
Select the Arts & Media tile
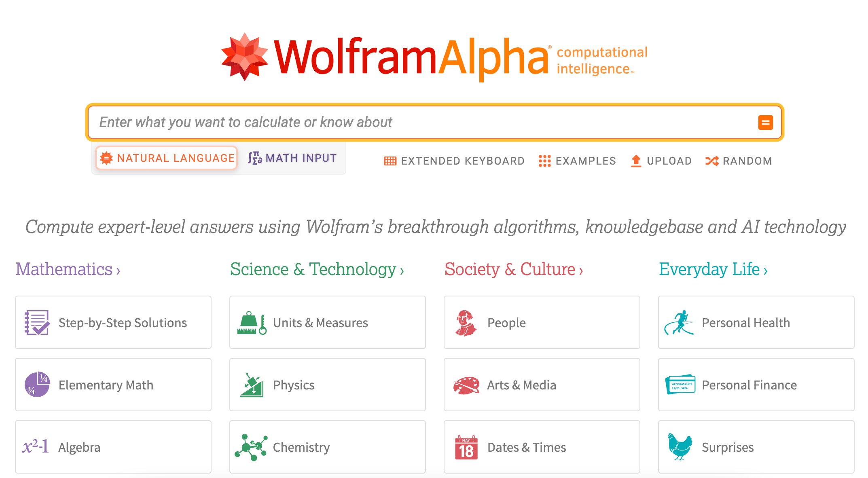[x=542, y=385]
